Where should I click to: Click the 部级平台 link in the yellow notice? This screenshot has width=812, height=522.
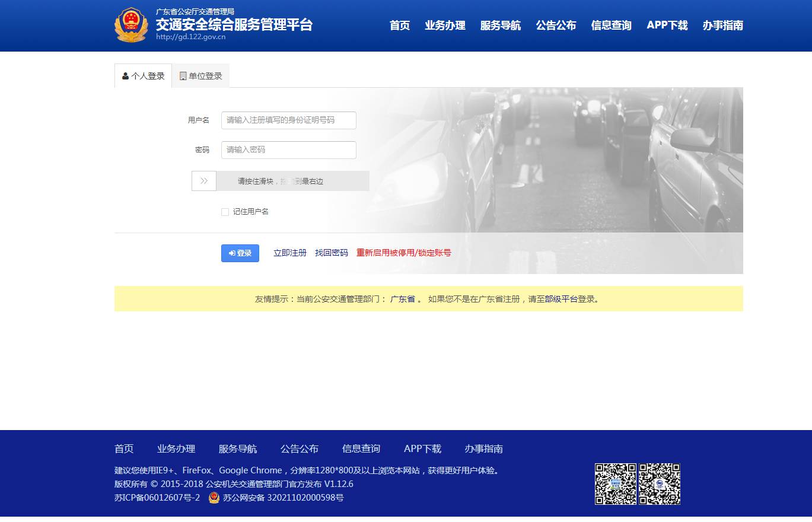point(561,299)
